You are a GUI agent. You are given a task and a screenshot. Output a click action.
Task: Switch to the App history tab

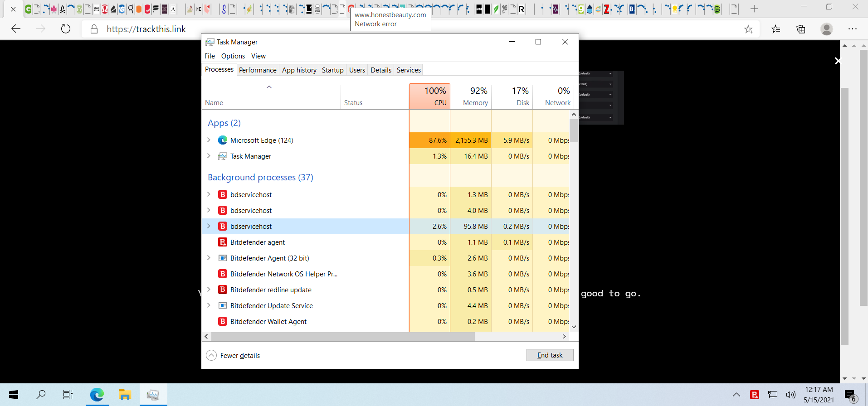coord(299,70)
